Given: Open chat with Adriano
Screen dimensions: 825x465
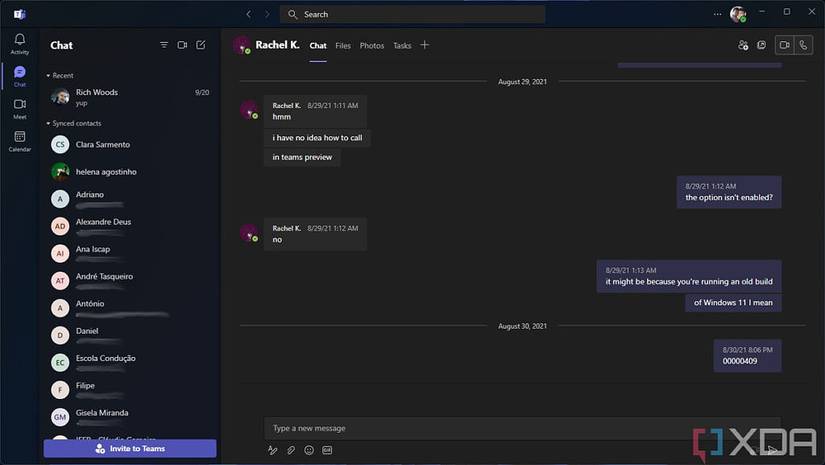Looking at the screenshot, I should (130, 199).
